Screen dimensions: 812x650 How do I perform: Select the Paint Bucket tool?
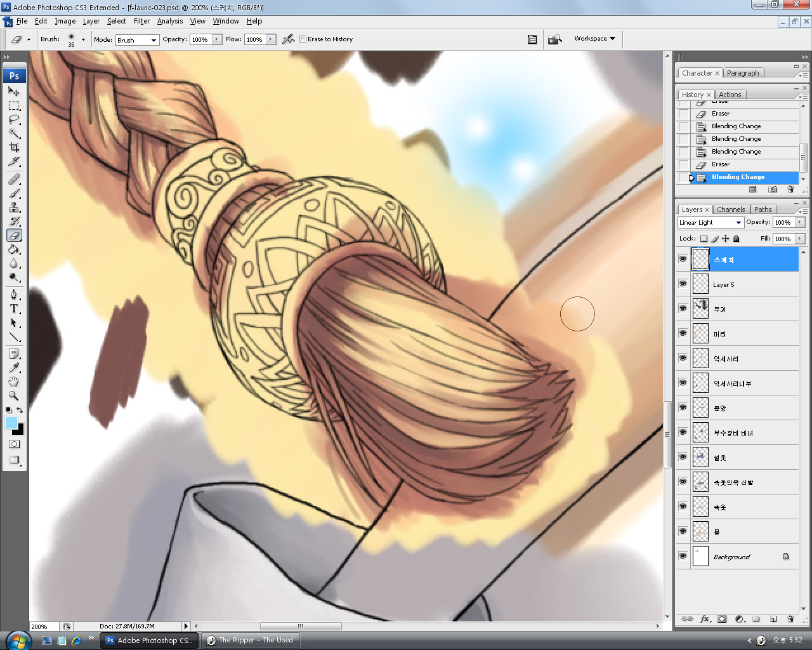coord(14,249)
